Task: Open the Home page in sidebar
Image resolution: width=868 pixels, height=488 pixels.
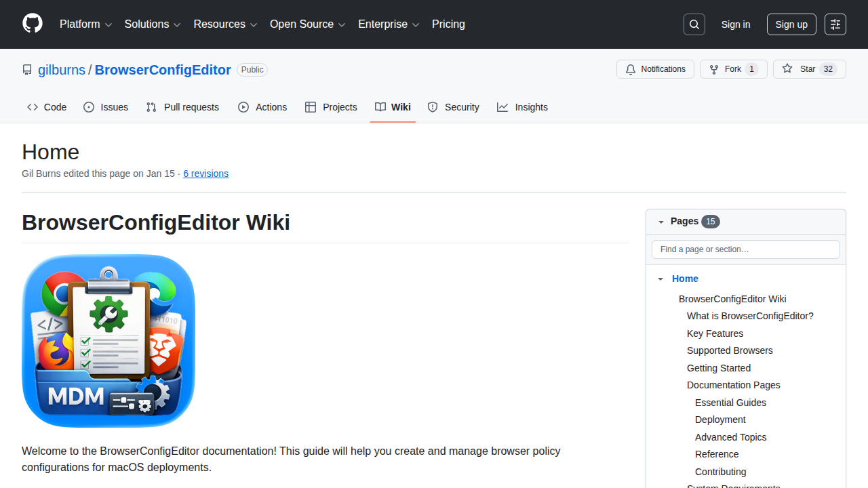Action: pos(685,279)
